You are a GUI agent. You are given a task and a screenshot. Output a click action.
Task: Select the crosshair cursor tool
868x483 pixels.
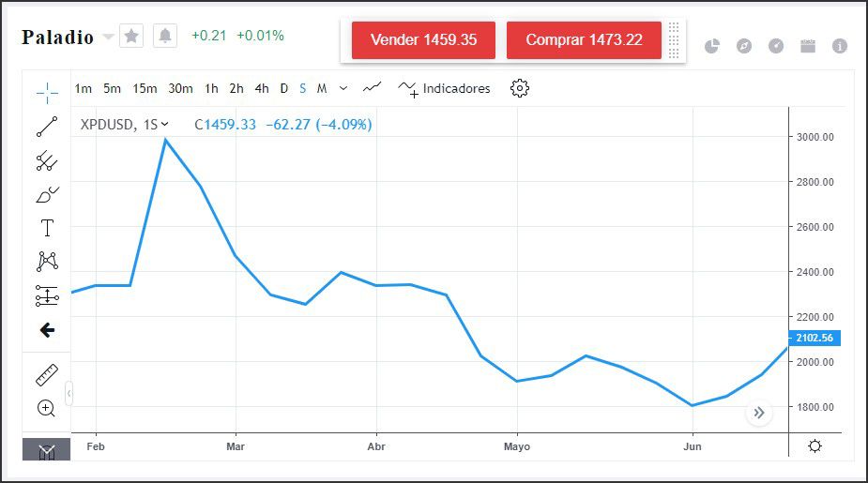tap(47, 92)
